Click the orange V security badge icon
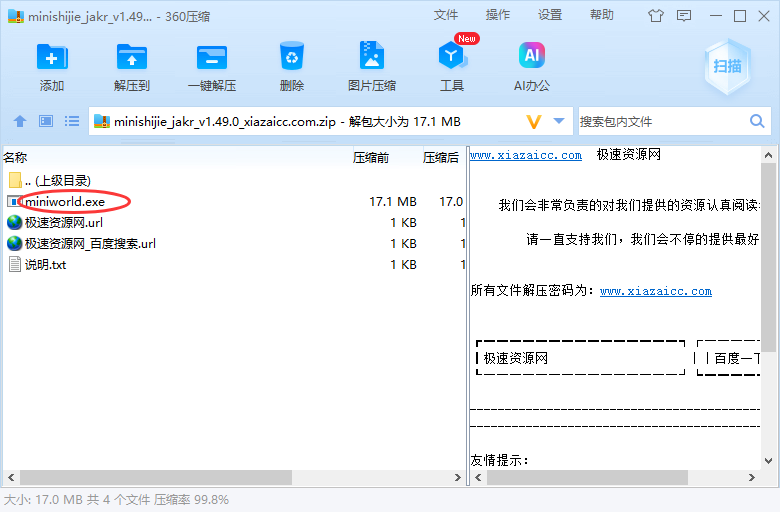This screenshot has height=512, width=780. click(x=533, y=121)
